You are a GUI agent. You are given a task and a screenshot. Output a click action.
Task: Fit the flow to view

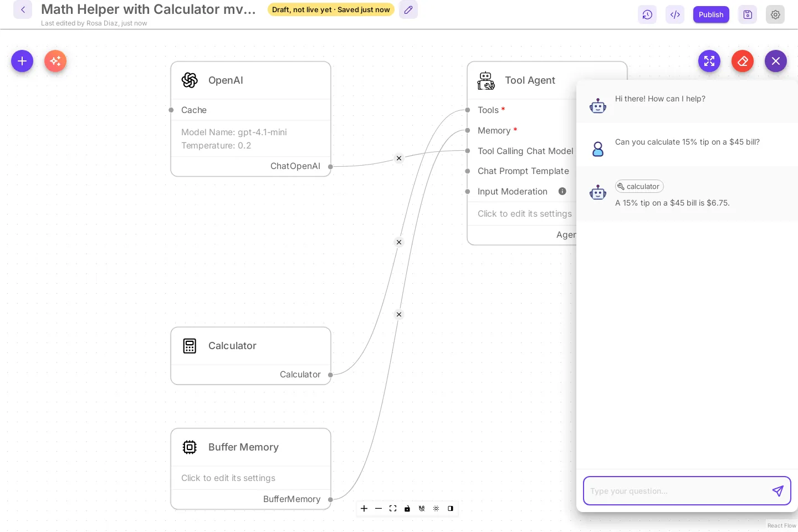393,508
